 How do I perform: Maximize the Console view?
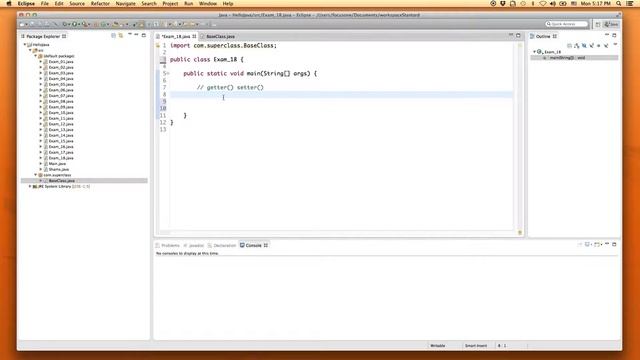coord(614,244)
